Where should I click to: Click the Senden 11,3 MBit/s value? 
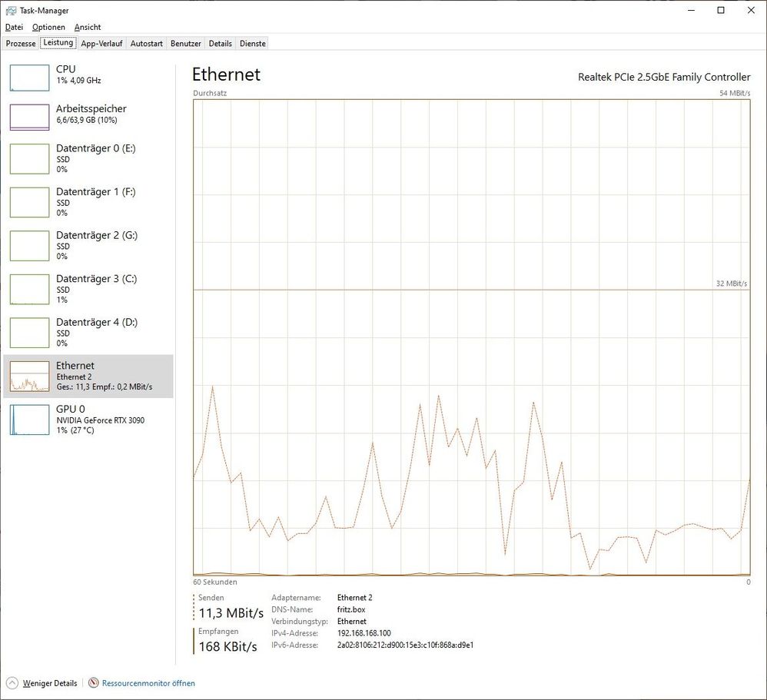(x=231, y=613)
